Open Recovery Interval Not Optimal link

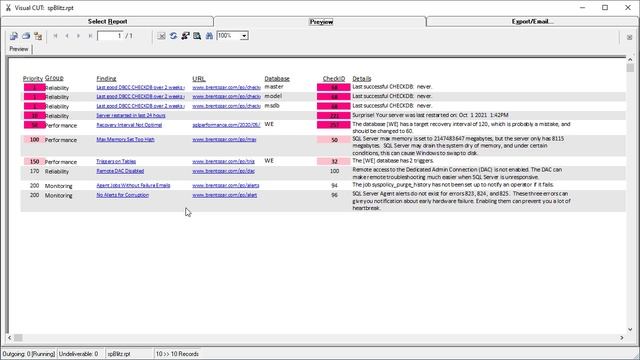point(129,125)
